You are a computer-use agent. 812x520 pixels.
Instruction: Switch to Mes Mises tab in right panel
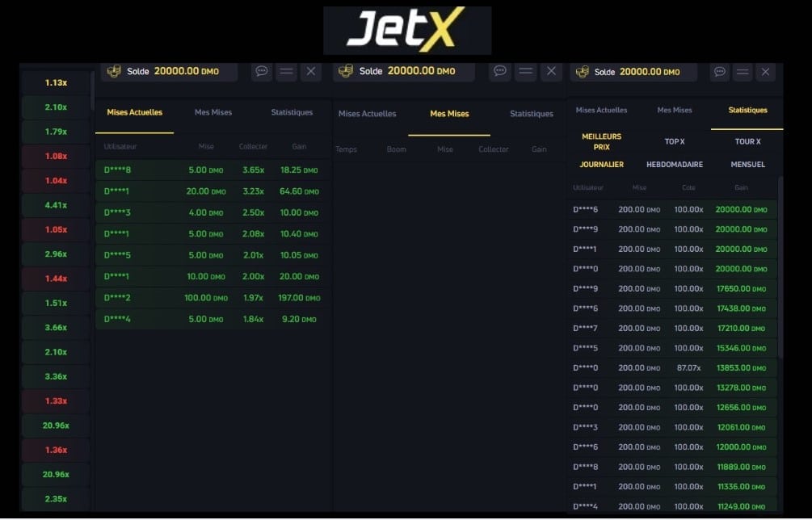tap(675, 110)
